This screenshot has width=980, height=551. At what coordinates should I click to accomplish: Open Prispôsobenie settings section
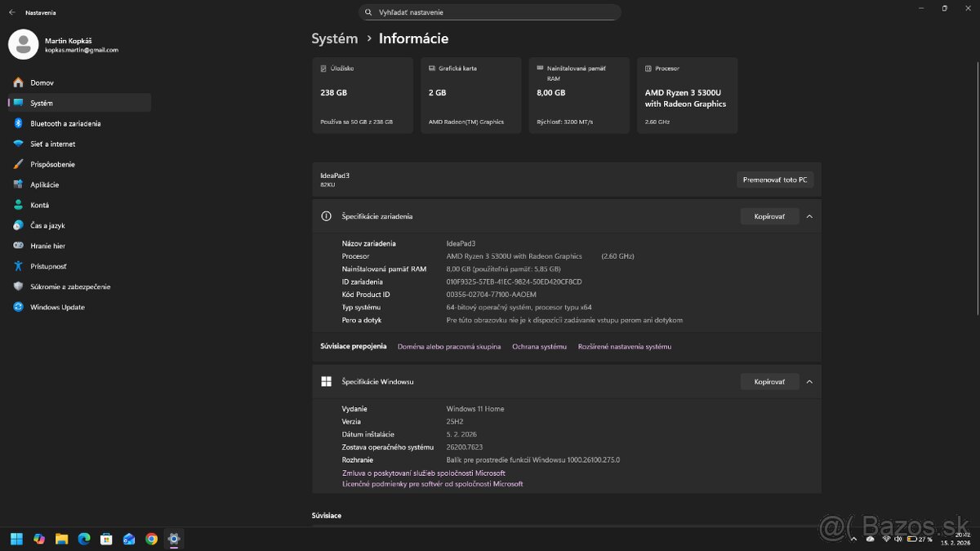52,164
